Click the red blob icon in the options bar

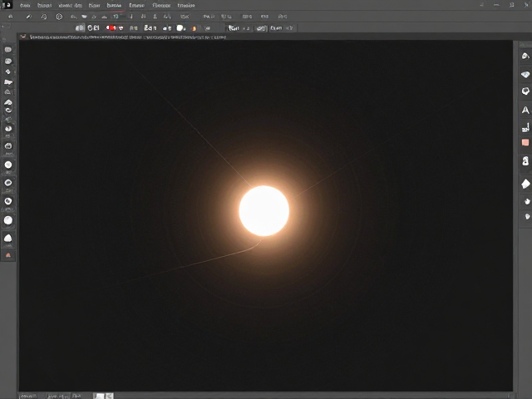111,27
